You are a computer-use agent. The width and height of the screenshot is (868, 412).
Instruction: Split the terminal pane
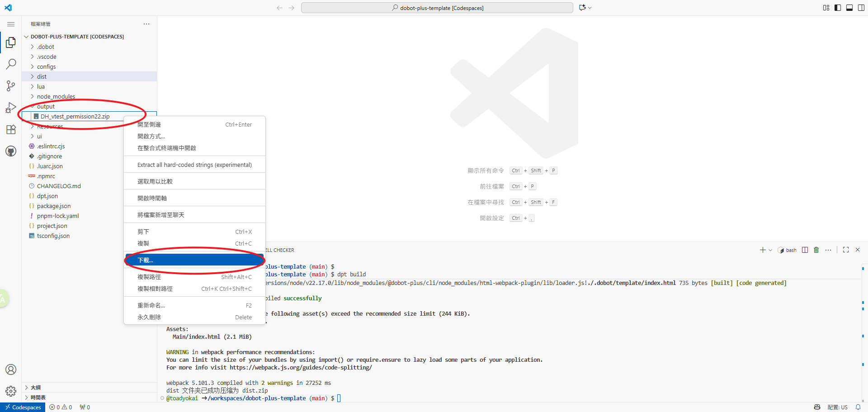pos(805,250)
